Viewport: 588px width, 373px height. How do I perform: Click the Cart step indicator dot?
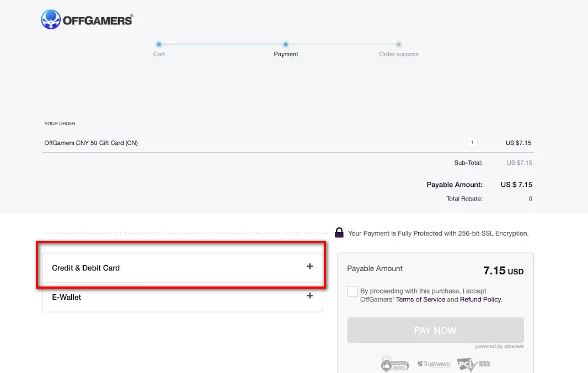click(159, 45)
